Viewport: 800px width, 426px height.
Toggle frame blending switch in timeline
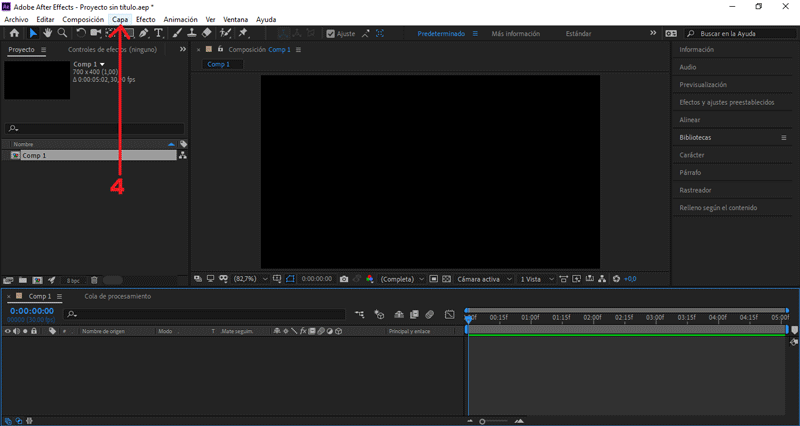click(x=414, y=315)
